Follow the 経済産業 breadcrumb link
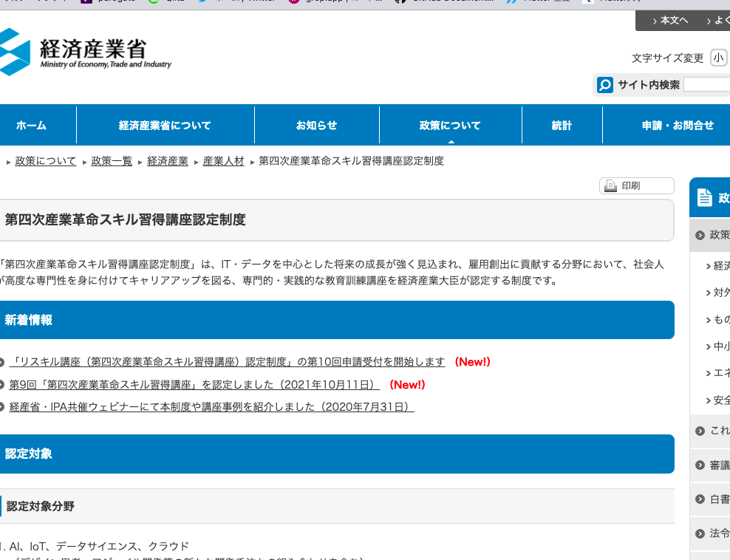730x560 pixels. [x=168, y=161]
